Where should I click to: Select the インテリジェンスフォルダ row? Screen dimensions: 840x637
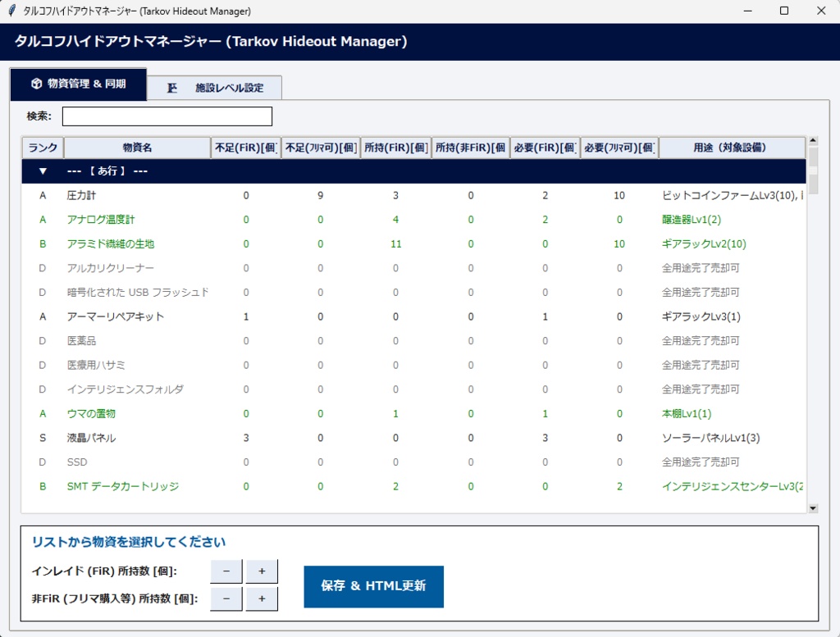click(x=413, y=389)
